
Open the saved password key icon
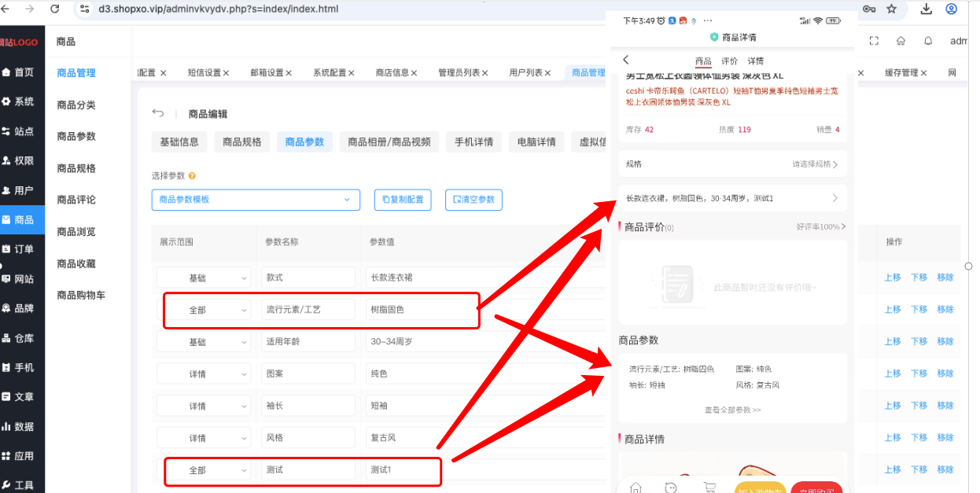coord(868,9)
